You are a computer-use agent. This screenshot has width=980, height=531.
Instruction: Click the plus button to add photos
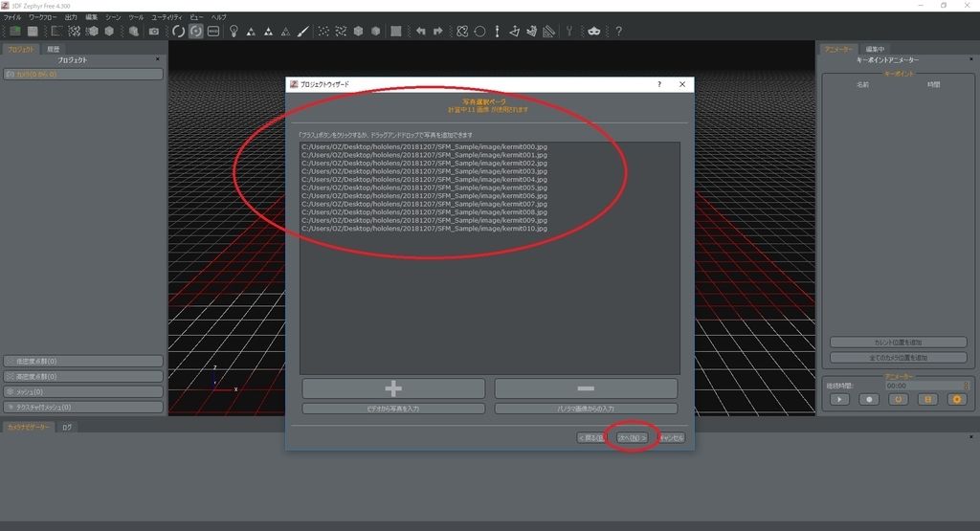tap(393, 388)
